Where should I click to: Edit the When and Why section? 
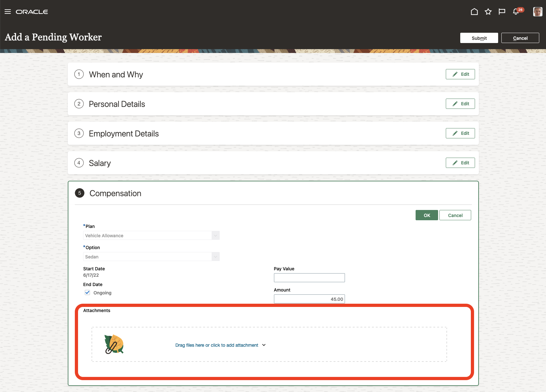pyautogui.click(x=460, y=74)
